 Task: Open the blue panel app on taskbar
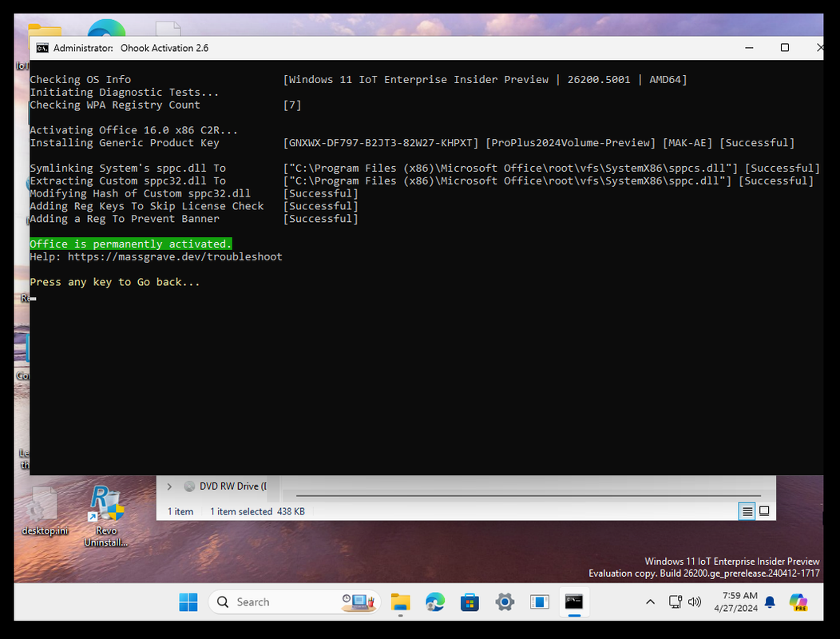point(540,602)
